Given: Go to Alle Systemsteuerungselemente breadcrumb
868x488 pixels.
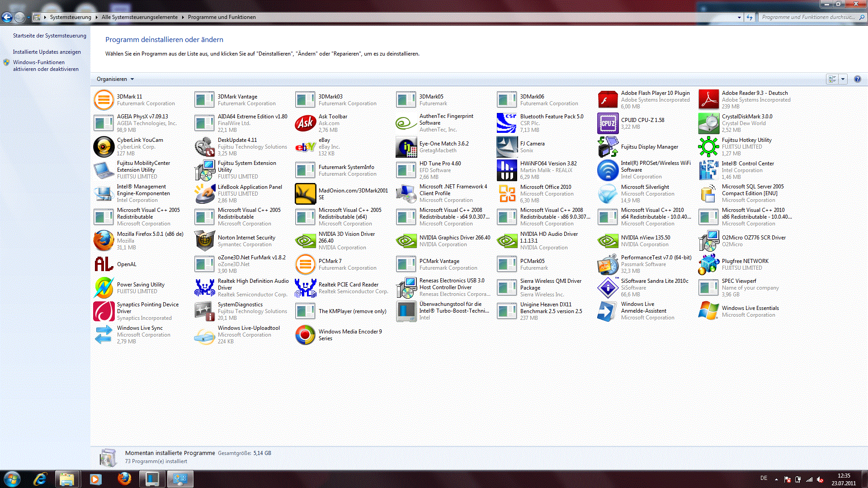Looking at the screenshot, I should [140, 17].
